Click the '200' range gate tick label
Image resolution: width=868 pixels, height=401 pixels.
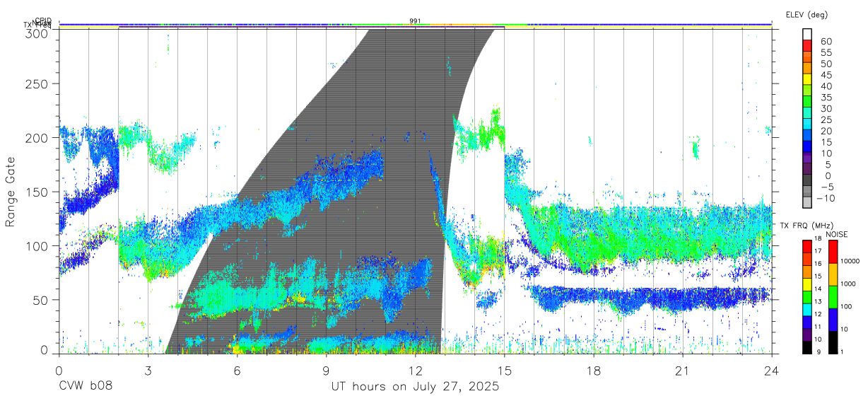coord(37,138)
